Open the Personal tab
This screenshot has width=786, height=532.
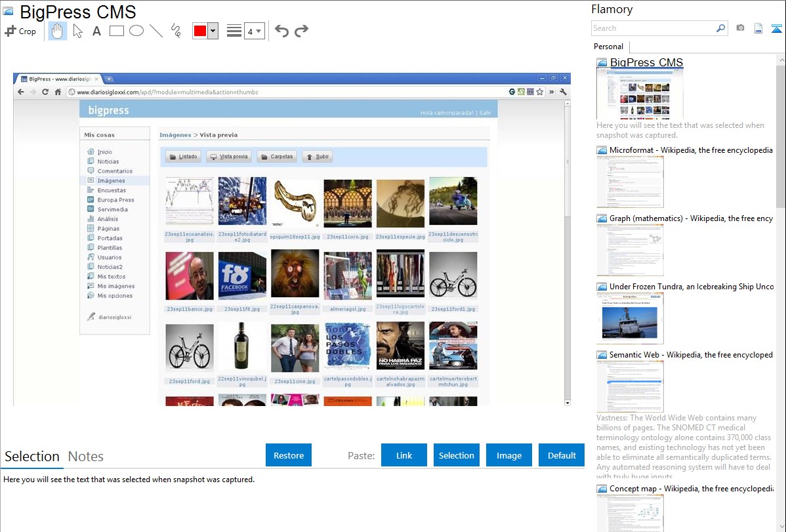click(608, 47)
